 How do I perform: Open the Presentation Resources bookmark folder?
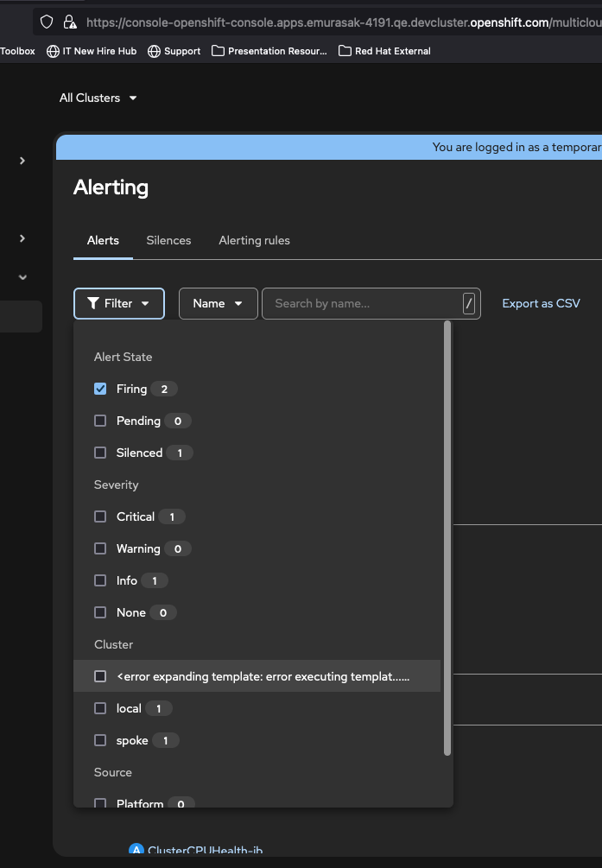click(x=269, y=51)
